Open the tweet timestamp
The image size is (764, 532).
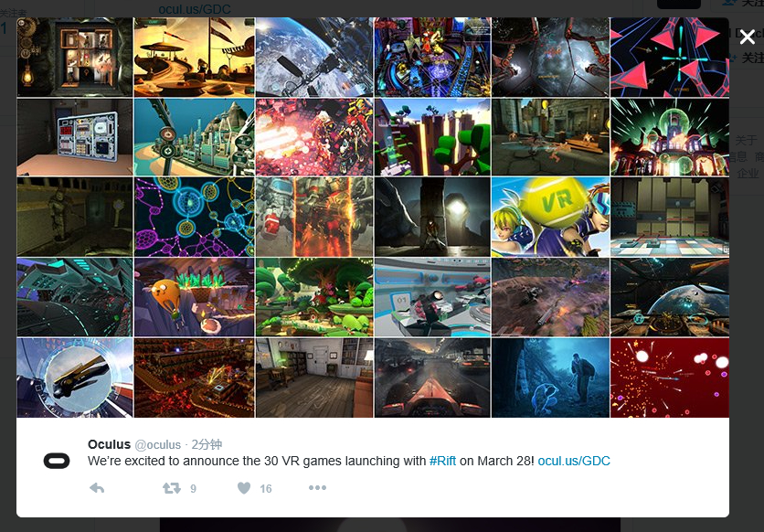207,444
